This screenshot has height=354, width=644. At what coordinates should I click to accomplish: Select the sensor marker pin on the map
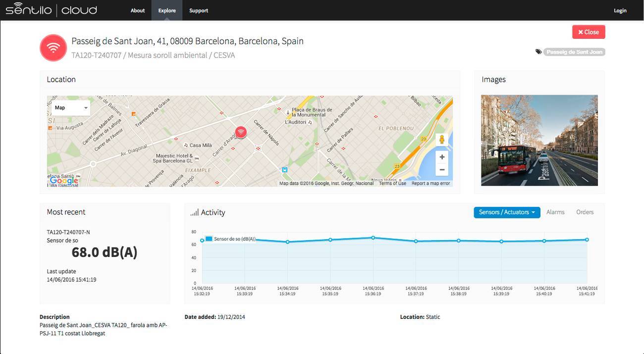pyautogui.click(x=240, y=132)
